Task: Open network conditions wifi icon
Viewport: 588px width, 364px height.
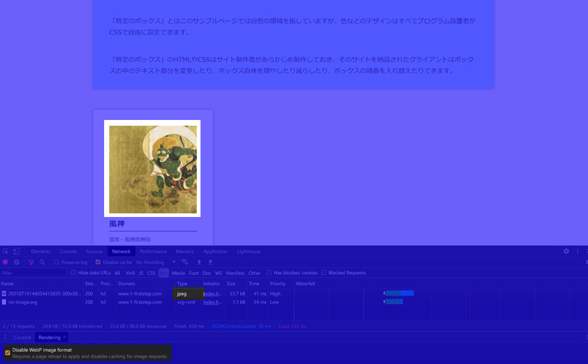Action: tap(185, 262)
